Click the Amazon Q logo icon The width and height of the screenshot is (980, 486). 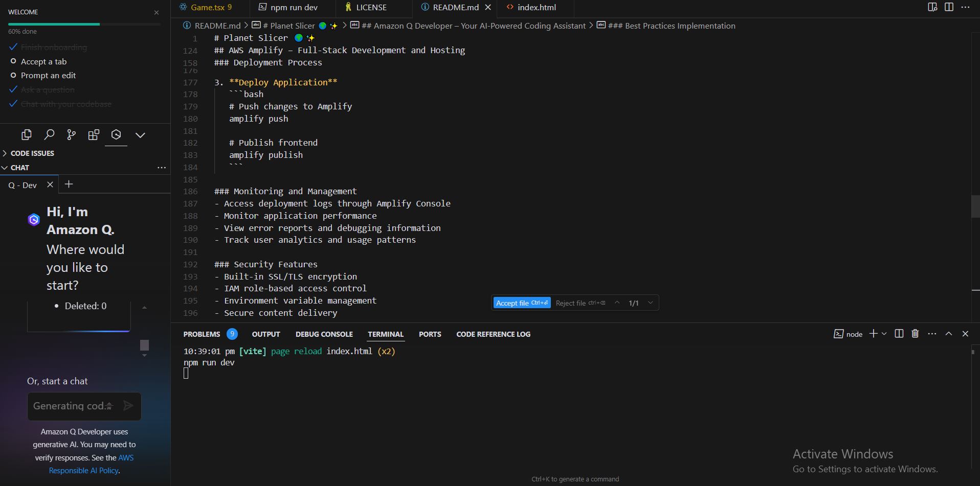click(x=34, y=220)
